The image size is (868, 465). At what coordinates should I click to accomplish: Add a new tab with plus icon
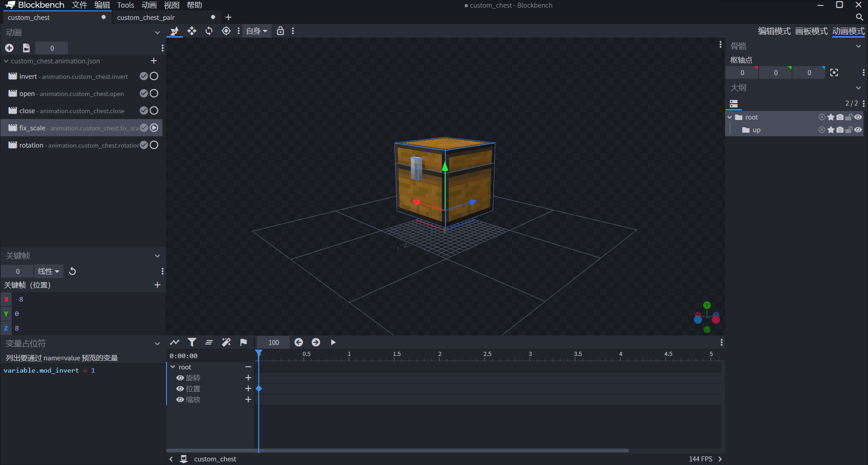coord(228,17)
